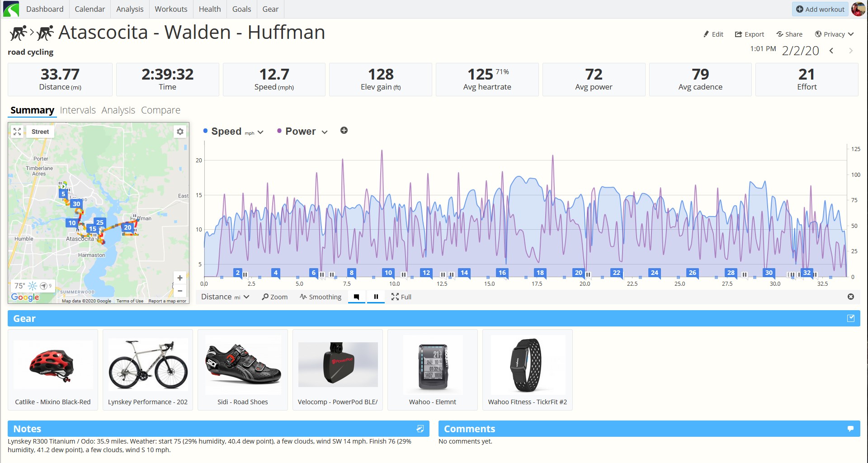This screenshot has width=868, height=463.
Task: Open the Health menu
Action: pyautogui.click(x=210, y=9)
